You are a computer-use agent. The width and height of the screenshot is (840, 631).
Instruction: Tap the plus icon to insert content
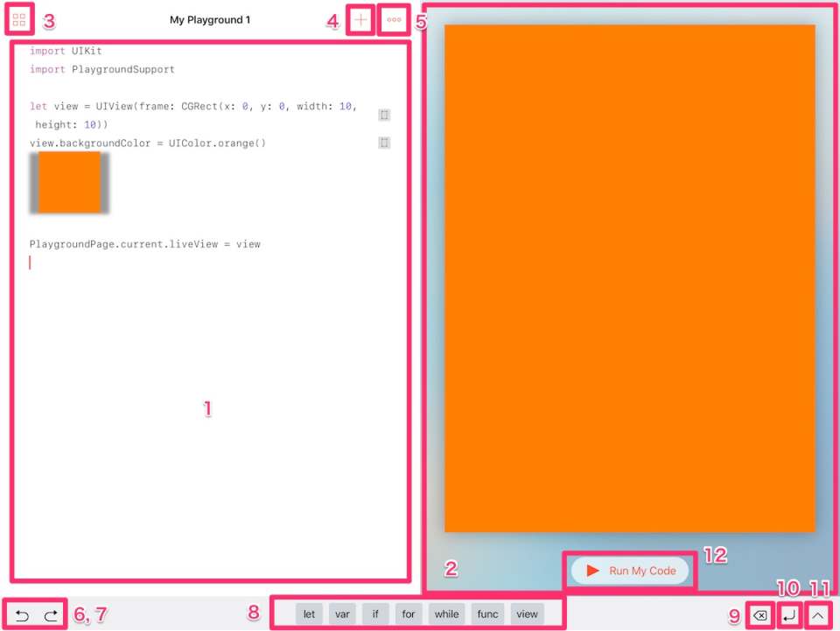360,18
